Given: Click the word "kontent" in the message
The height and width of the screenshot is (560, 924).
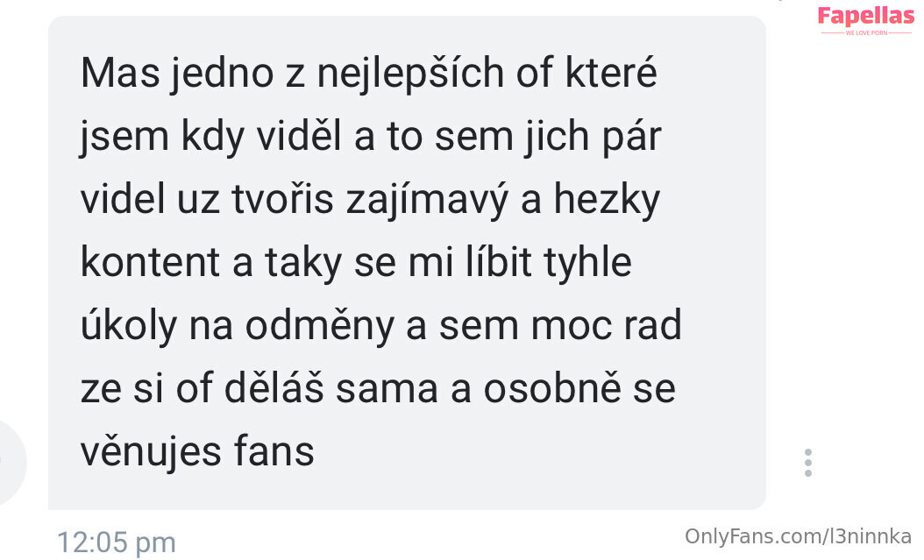Looking at the screenshot, I should pyautogui.click(x=150, y=262).
